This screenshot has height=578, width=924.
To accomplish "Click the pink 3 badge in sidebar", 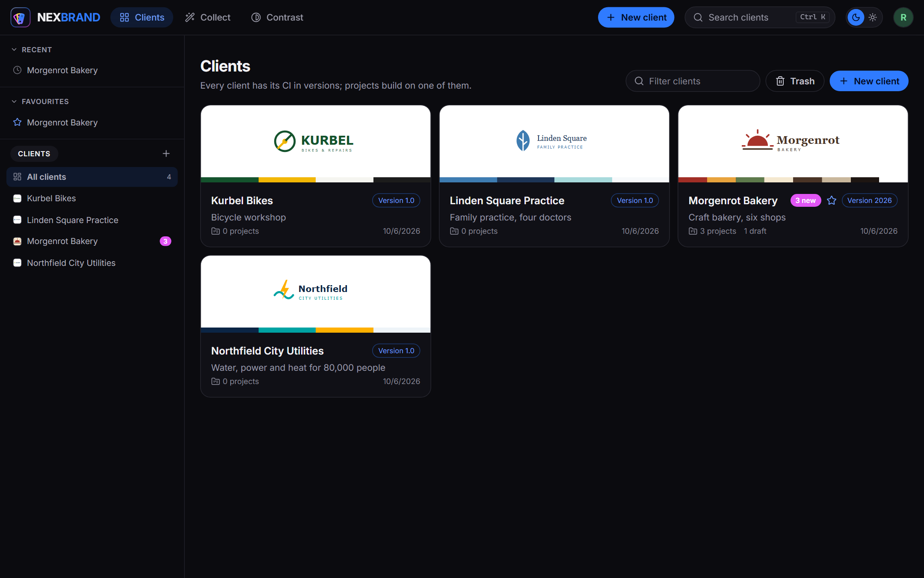I will coord(166,241).
